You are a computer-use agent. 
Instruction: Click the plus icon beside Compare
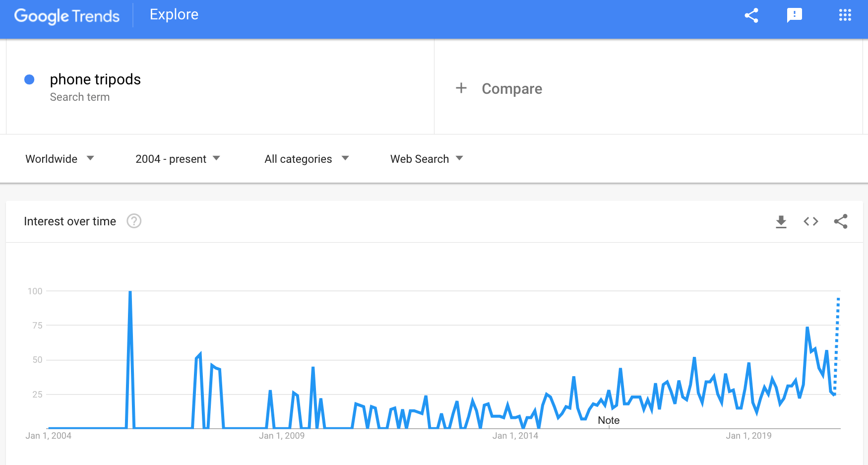[x=461, y=88]
